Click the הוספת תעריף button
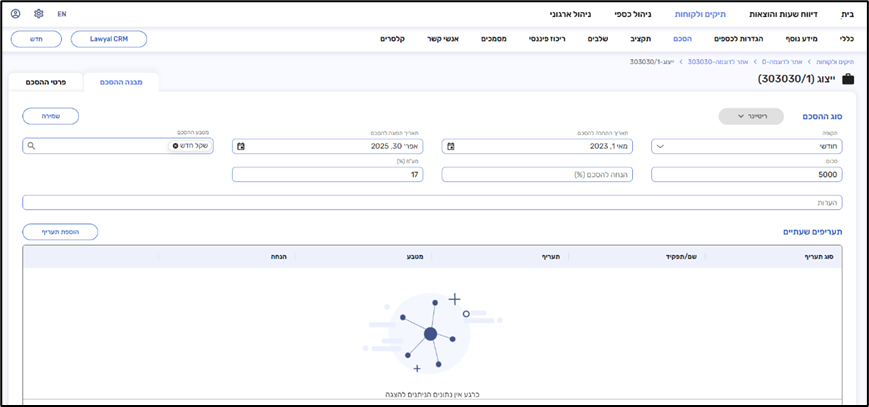 point(60,232)
